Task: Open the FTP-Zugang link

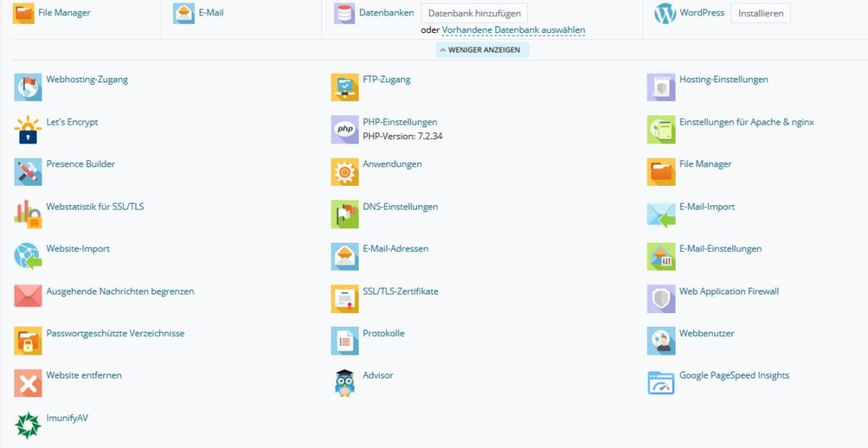Action: tap(387, 79)
